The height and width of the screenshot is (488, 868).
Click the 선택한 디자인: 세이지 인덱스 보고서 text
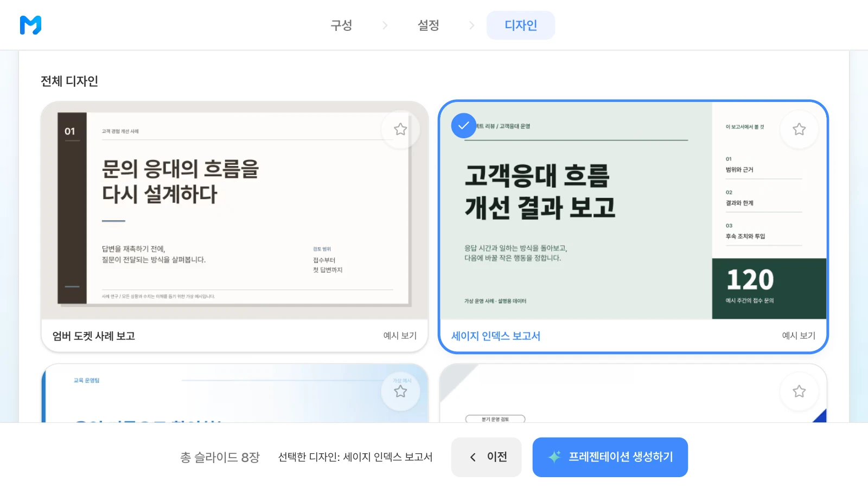coord(355,457)
